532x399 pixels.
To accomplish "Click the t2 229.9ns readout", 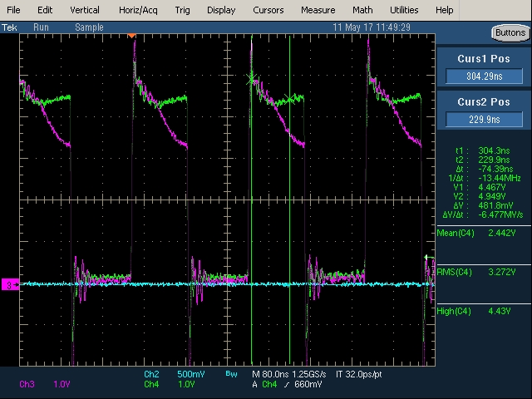I will coord(483,160).
